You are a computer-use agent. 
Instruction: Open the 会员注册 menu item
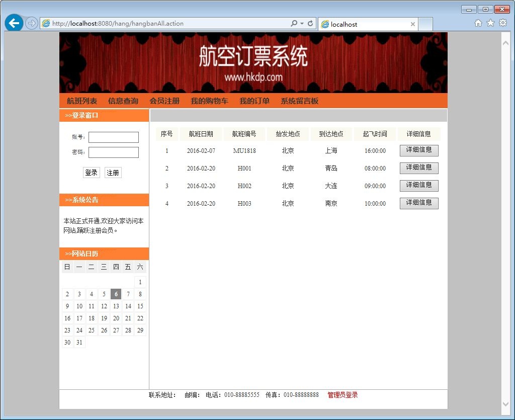tap(164, 101)
